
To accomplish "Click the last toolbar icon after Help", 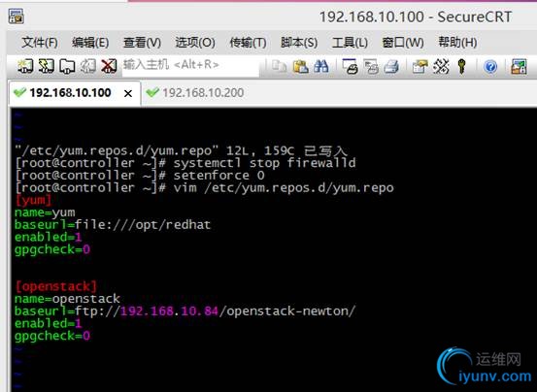I will pyautogui.click(x=519, y=66).
